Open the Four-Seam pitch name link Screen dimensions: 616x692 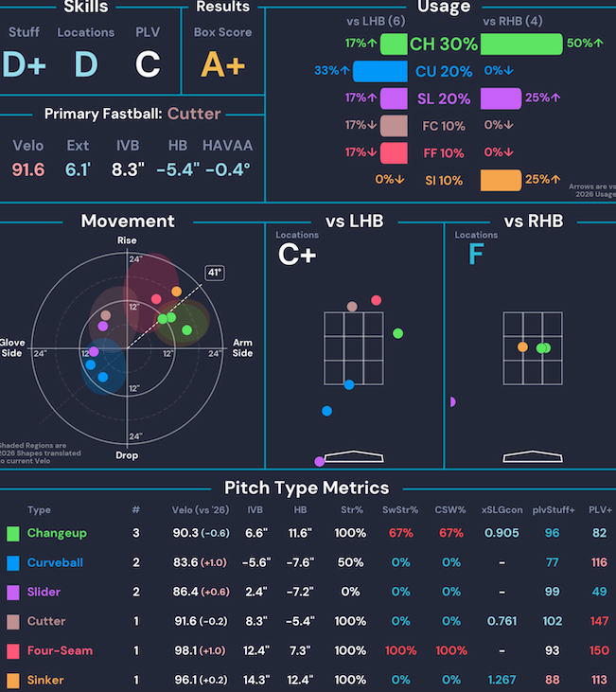click(60, 651)
